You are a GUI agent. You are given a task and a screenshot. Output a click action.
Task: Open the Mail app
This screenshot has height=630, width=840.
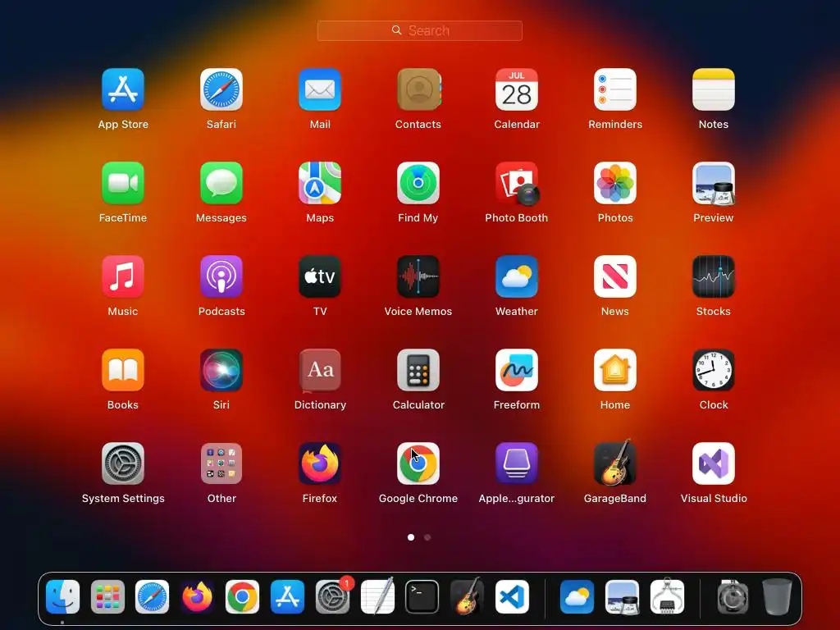pyautogui.click(x=320, y=89)
